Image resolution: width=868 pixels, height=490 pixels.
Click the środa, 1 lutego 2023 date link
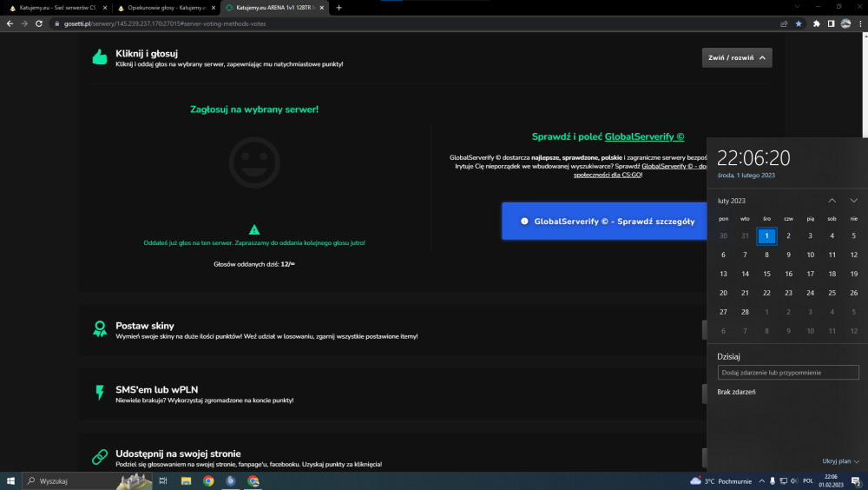coord(746,175)
